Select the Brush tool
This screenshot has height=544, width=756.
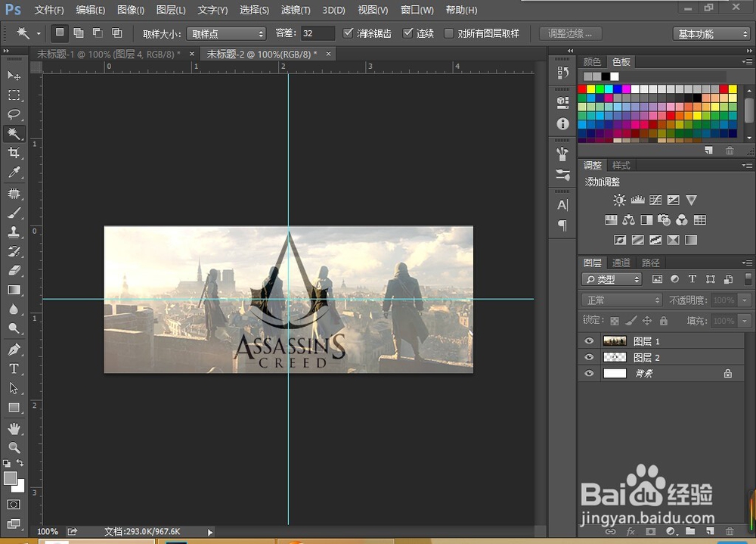[x=14, y=213]
